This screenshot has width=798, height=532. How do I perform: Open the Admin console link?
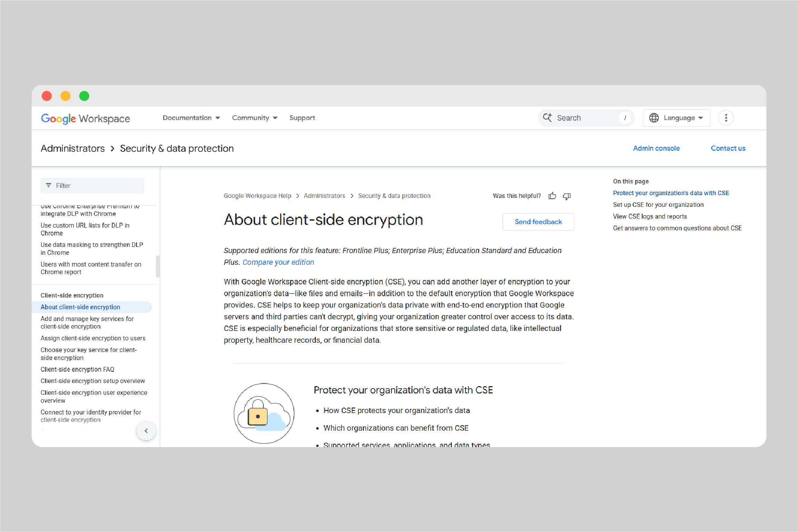tap(656, 148)
